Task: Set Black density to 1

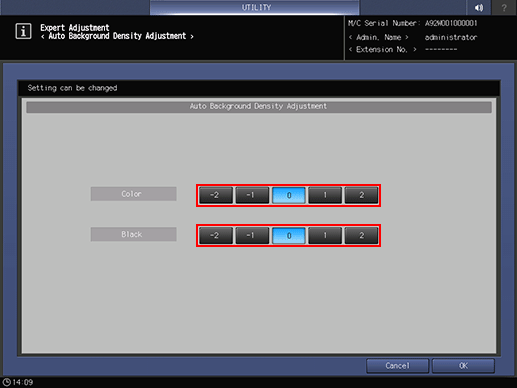Action: click(325, 236)
